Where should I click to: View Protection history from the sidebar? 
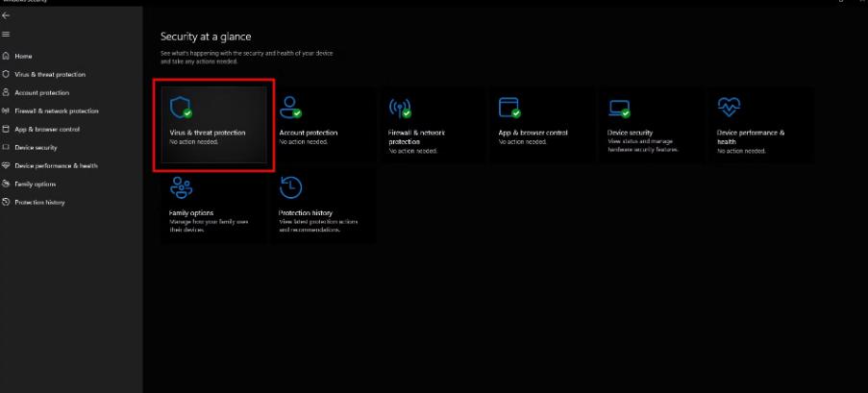coord(39,202)
